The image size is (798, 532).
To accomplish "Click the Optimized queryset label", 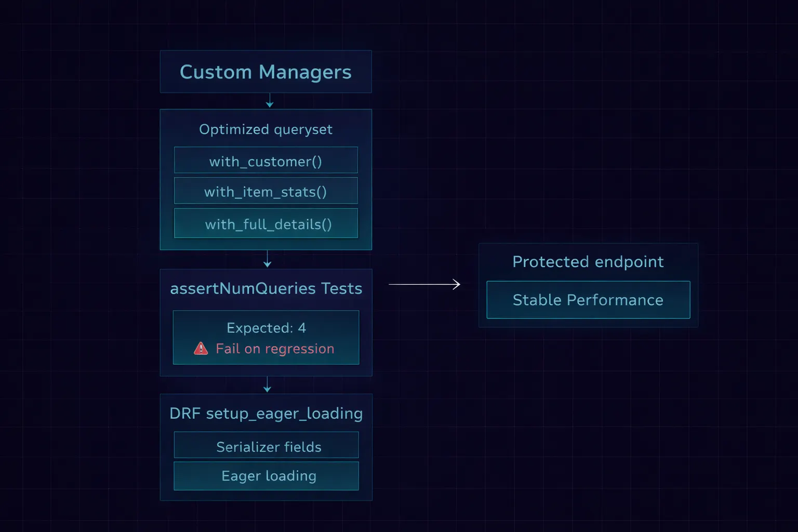I will point(265,129).
